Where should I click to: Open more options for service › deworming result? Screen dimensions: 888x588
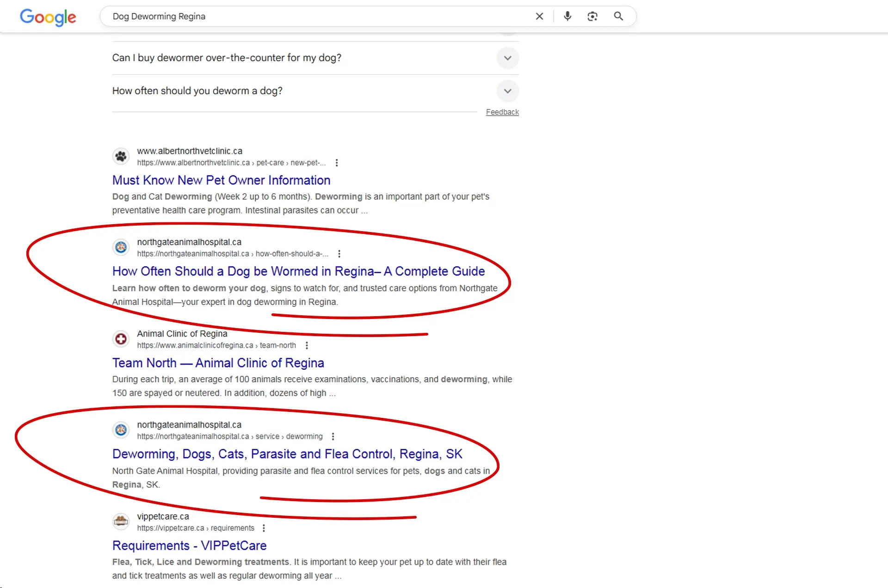(333, 436)
